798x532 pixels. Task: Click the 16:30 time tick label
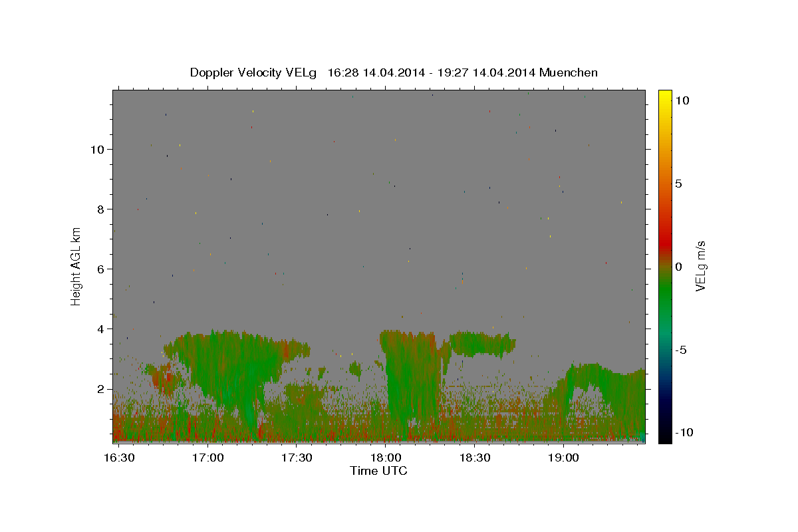(119, 458)
